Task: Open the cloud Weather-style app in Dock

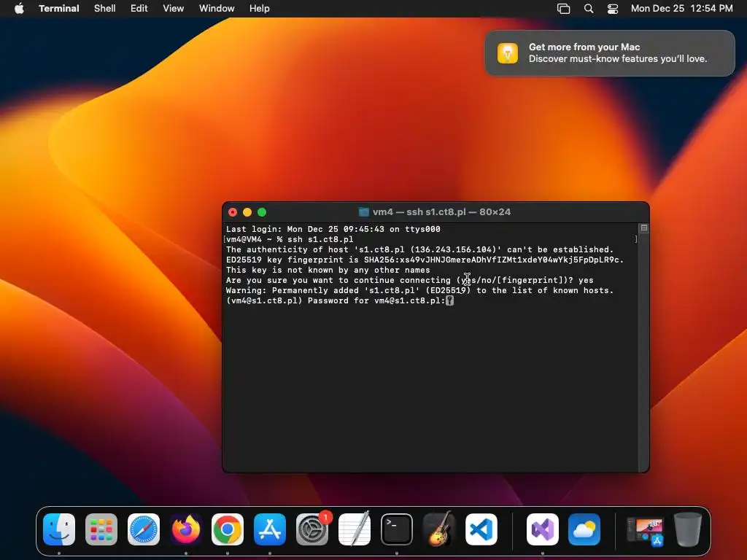Action: tap(584, 529)
